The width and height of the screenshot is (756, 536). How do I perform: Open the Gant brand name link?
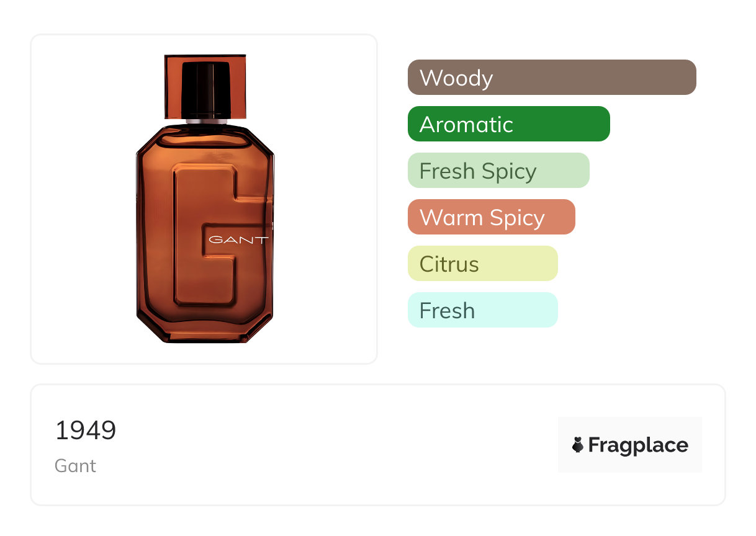pyautogui.click(x=75, y=466)
